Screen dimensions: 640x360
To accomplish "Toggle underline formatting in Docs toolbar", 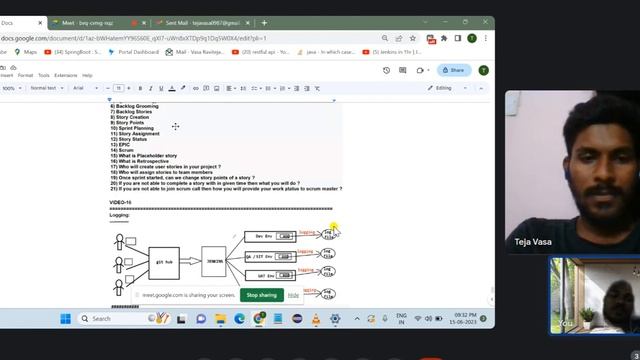I will click(x=161, y=88).
